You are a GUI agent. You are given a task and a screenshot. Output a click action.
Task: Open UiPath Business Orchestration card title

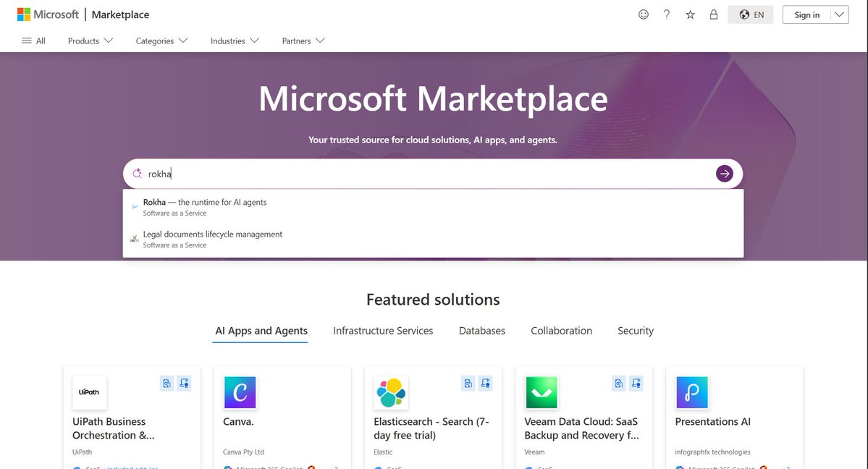click(x=114, y=428)
